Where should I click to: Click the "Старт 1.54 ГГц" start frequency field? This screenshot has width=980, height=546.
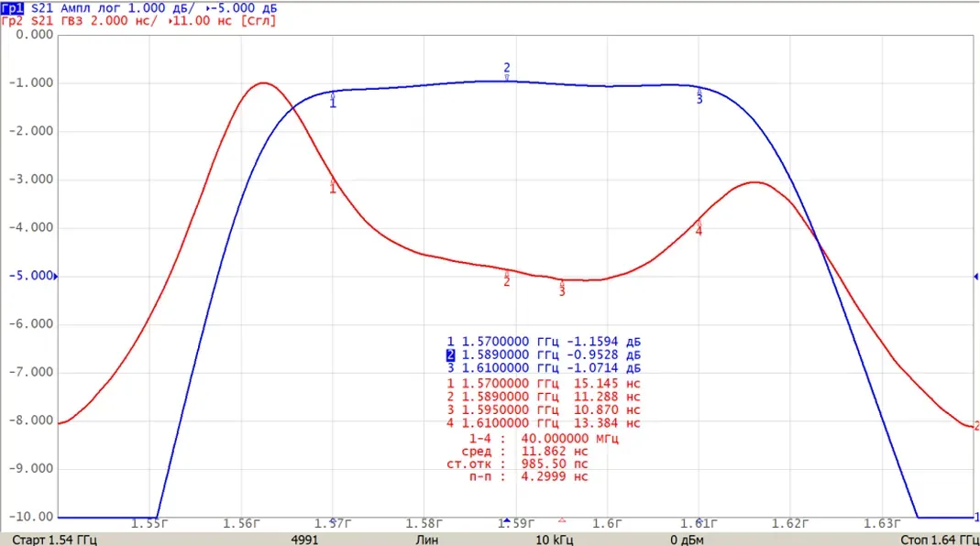(55, 540)
